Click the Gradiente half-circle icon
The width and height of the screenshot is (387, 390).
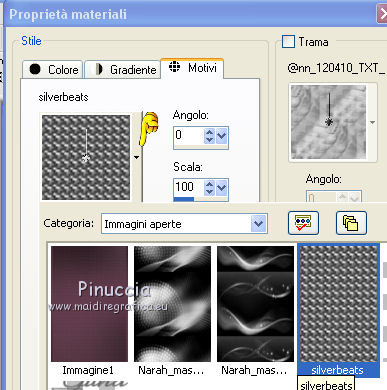(99, 69)
